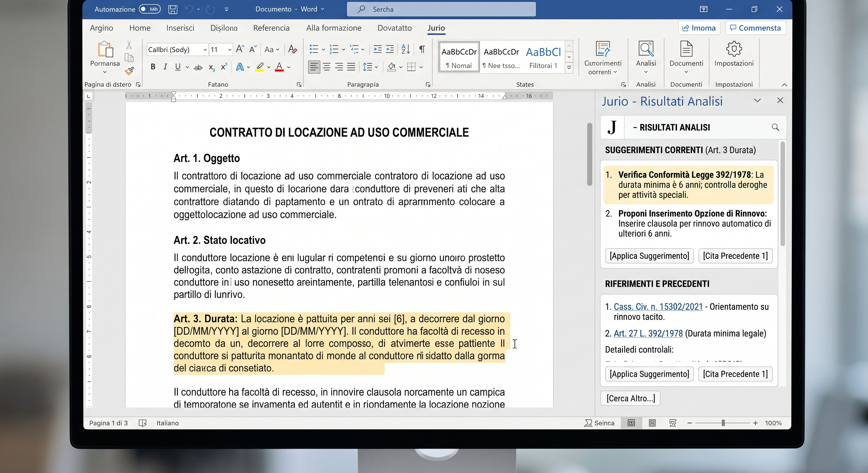The image size is (868, 473).
Task: Click the Clear Formatting icon
Action: coord(293,50)
